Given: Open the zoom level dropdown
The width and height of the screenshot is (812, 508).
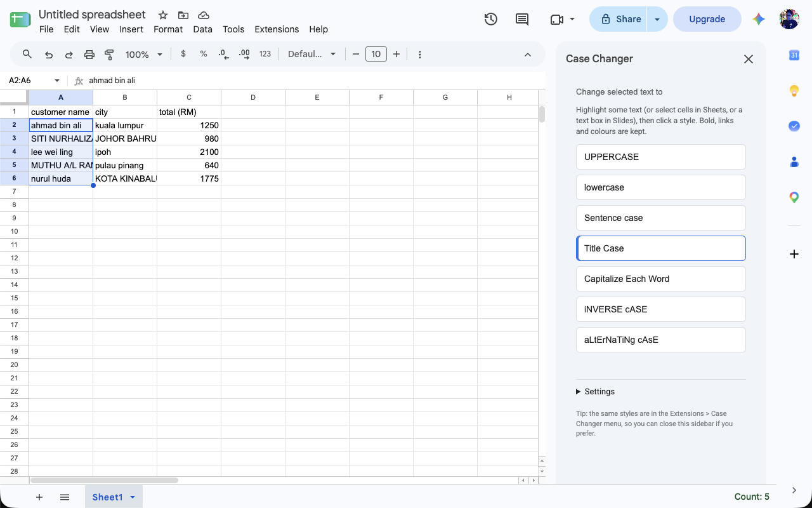Looking at the screenshot, I should pos(144,55).
